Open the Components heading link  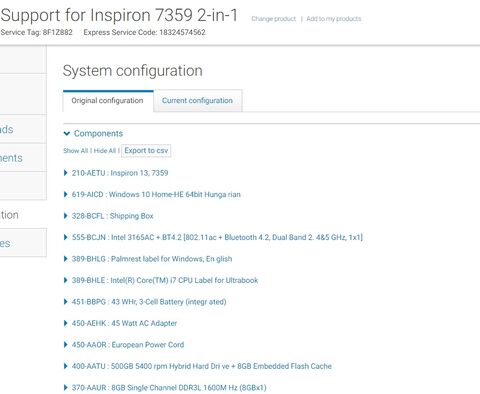coord(98,134)
